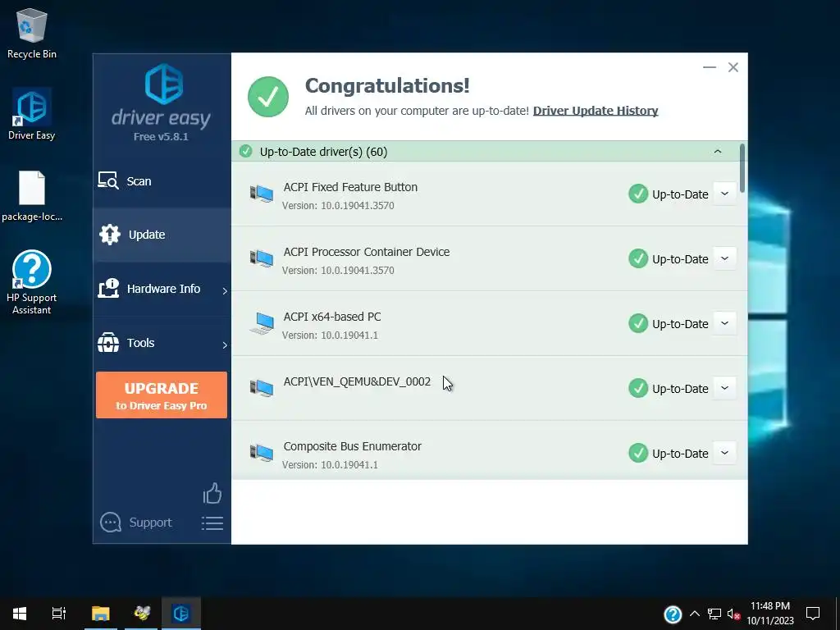Screen dimensions: 840x630
Task: Open dropdown for Composite Bus Enumerator
Action: (x=724, y=453)
